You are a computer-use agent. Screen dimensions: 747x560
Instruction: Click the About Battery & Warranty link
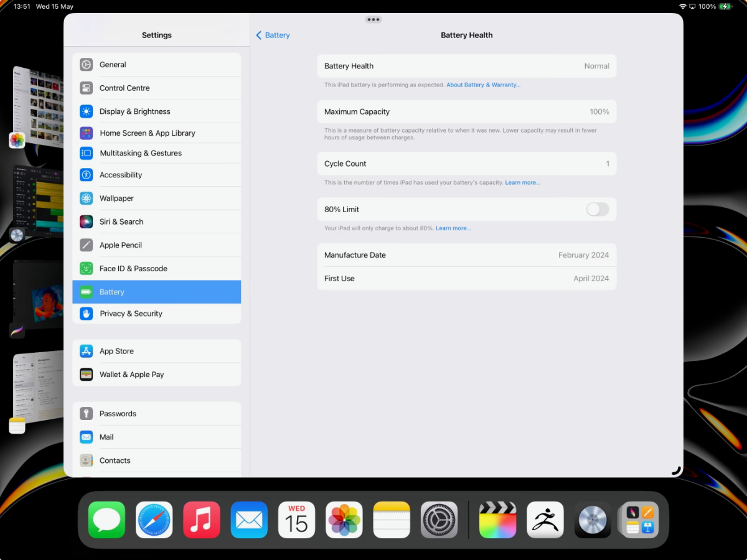coord(484,85)
